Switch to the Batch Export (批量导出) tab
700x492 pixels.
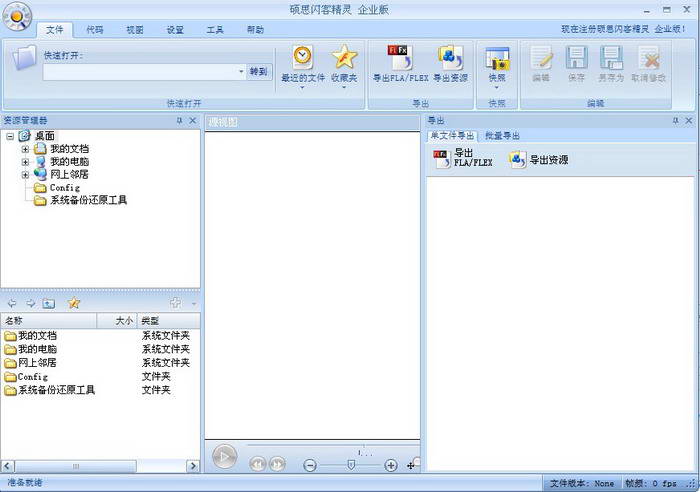pos(502,135)
